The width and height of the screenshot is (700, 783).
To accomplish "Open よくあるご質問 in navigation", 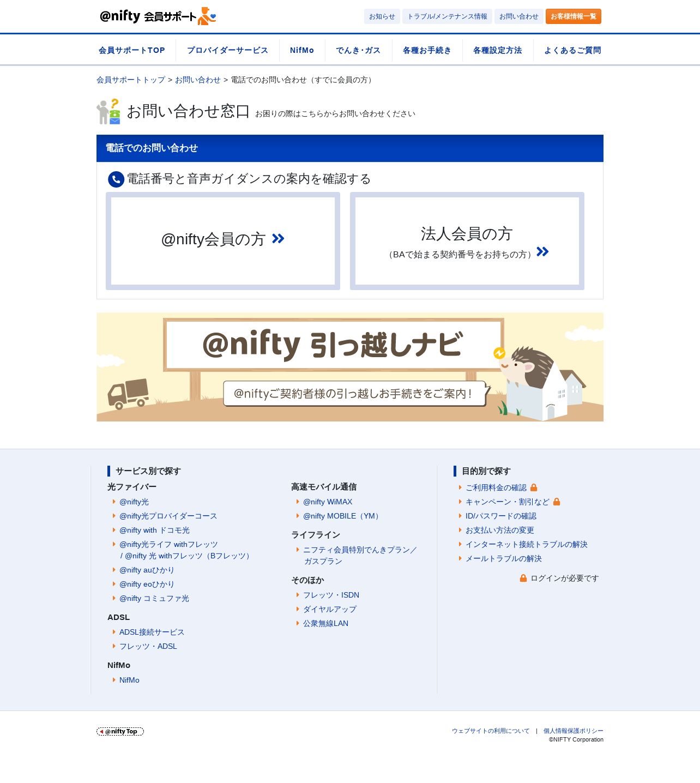I will point(572,50).
